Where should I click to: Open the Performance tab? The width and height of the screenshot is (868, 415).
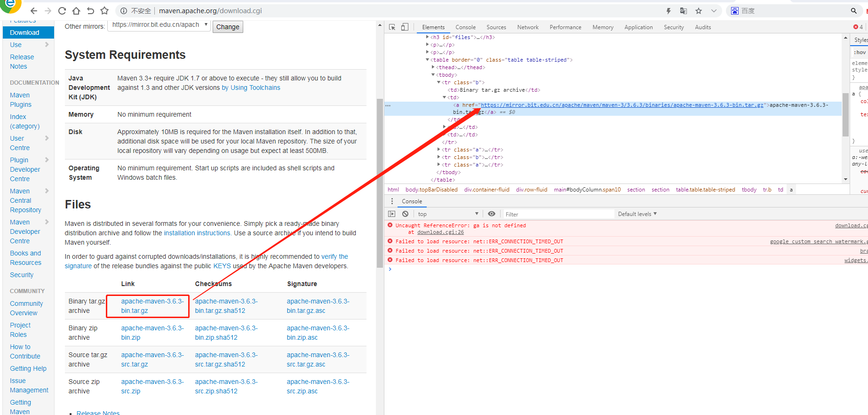565,27
